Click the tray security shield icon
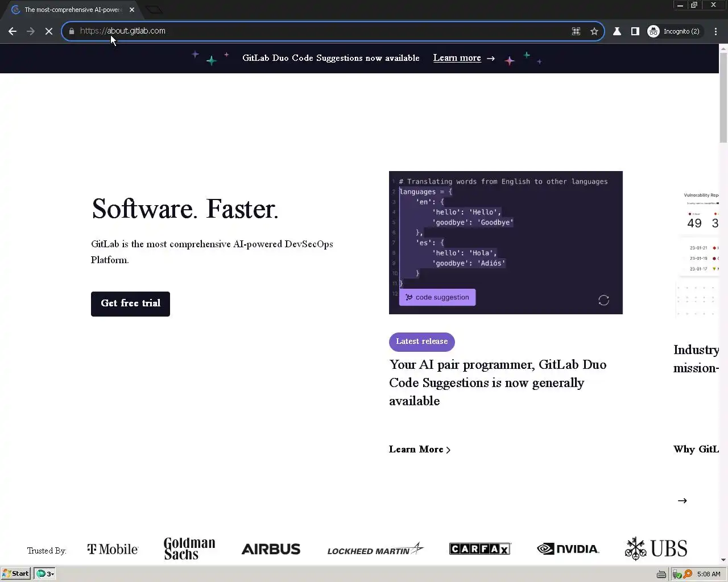This screenshot has height=582, width=728. tap(677, 574)
